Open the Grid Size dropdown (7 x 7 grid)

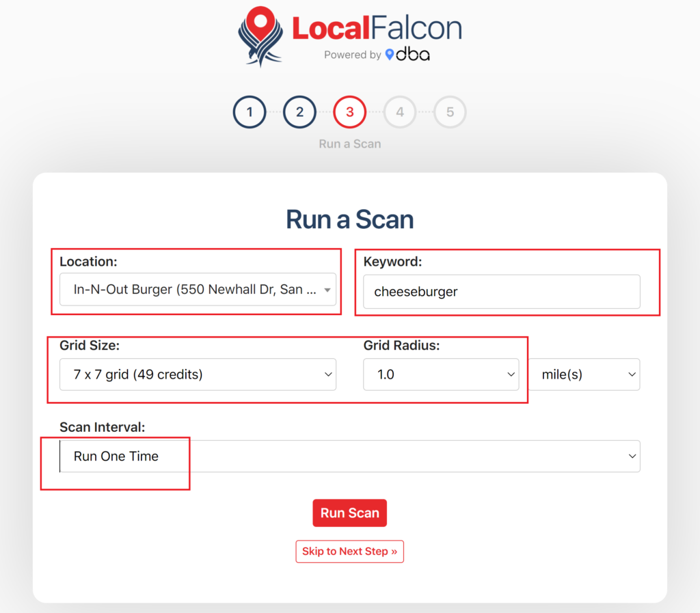click(x=198, y=374)
